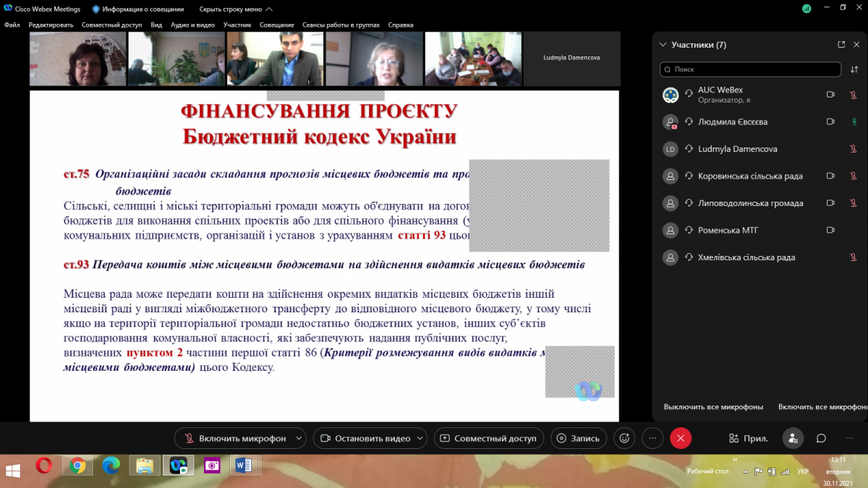Click the red leave meeting button

tap(680, 438)
